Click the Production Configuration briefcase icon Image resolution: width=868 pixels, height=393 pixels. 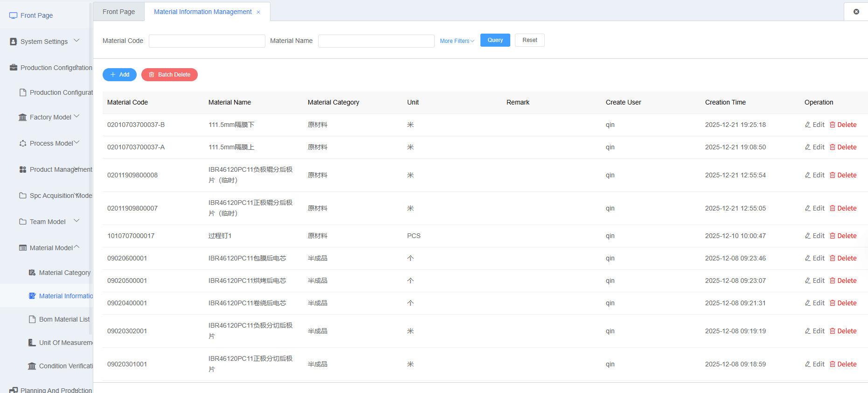coord(14,68)
